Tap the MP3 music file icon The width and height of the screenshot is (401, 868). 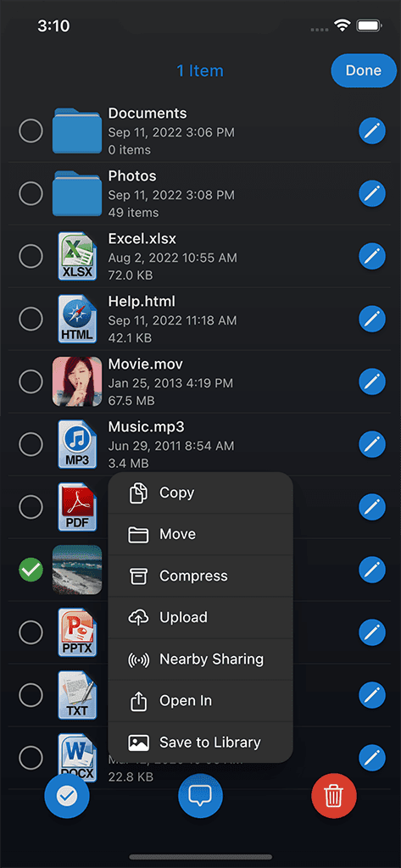pyautogui.click(x=77, y=444)
